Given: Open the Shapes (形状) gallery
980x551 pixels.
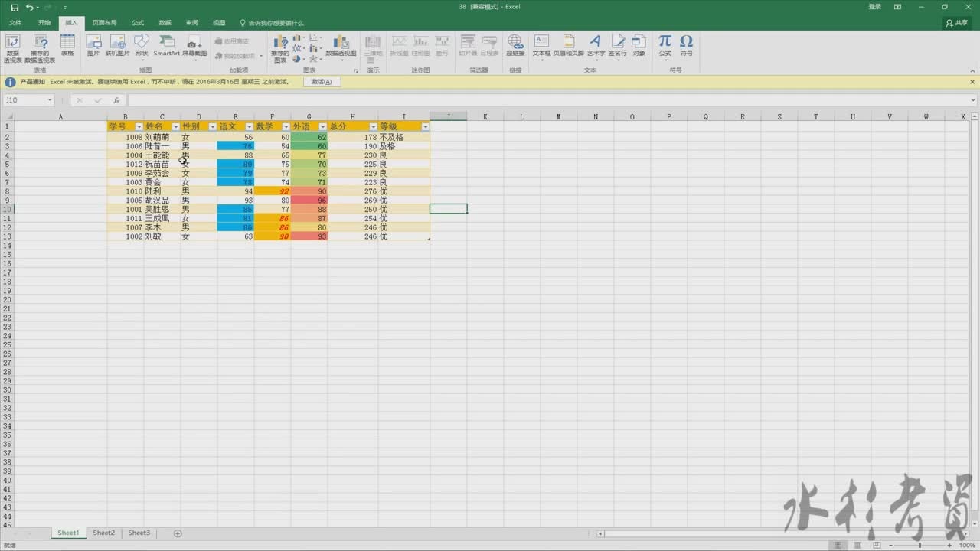Looking at the screenshot, I should coord(142,47).
